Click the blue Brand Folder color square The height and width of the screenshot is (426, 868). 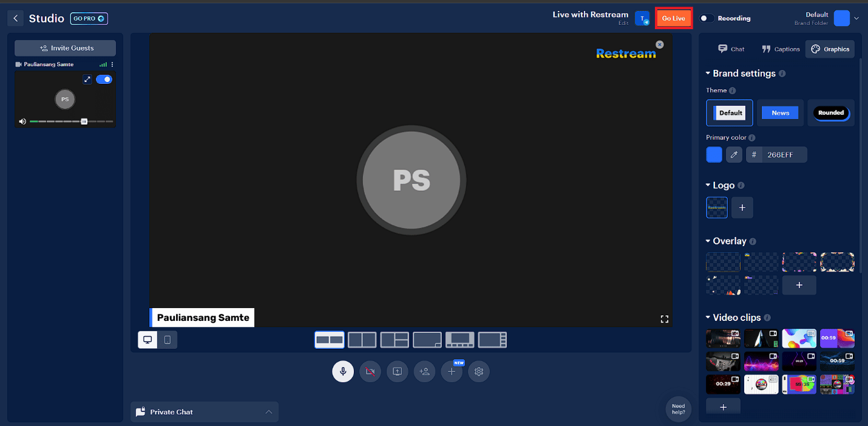(842, 18)
